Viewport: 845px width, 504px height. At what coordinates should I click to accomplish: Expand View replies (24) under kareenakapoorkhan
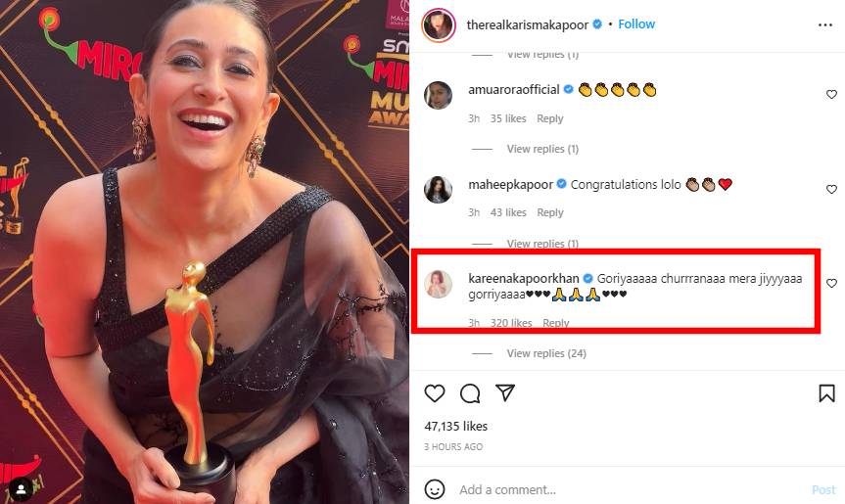(545, 353)
